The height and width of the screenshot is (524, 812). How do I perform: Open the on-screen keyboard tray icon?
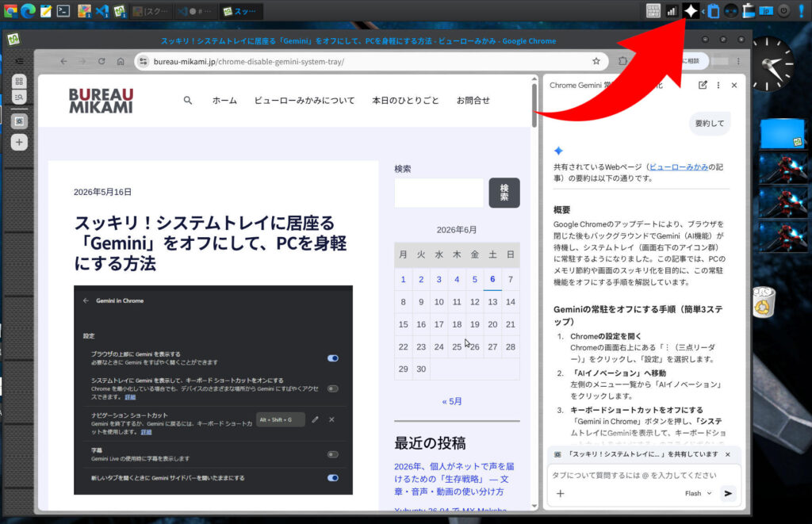tap(653, 11)
